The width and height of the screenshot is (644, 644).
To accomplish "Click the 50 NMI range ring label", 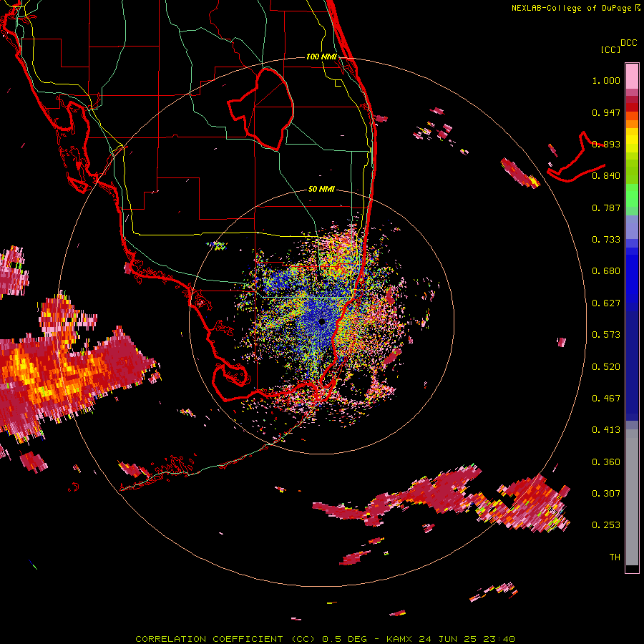I will tap(321, 190).
